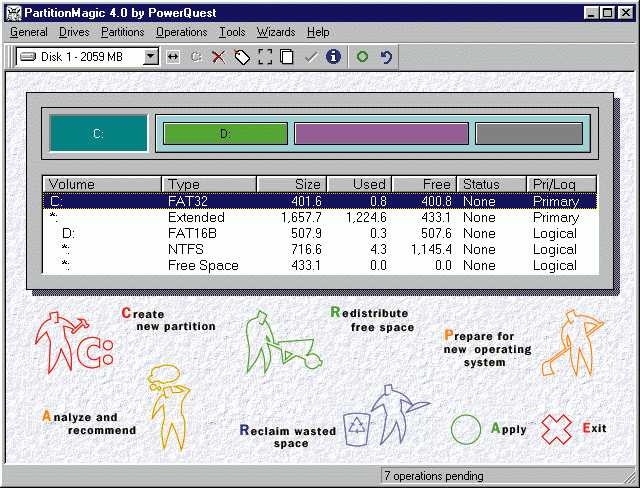
Task: Click the Size column header
Action: (290, 184)
